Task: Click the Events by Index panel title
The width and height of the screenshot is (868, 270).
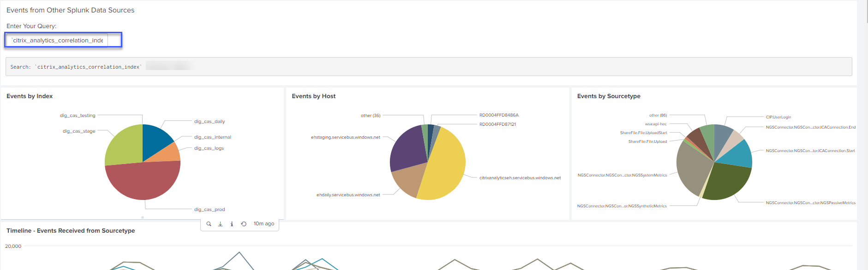Action: click(x=30, y=96)
